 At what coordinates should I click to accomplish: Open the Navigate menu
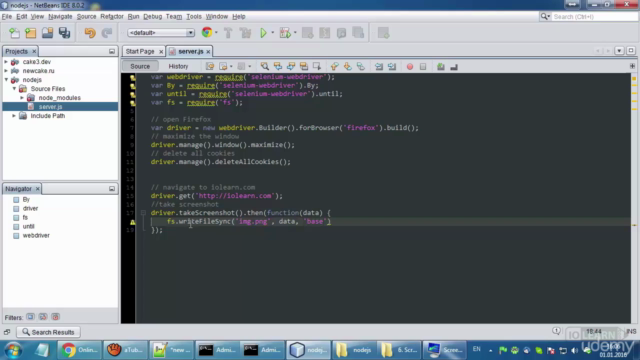coord(60,17)
